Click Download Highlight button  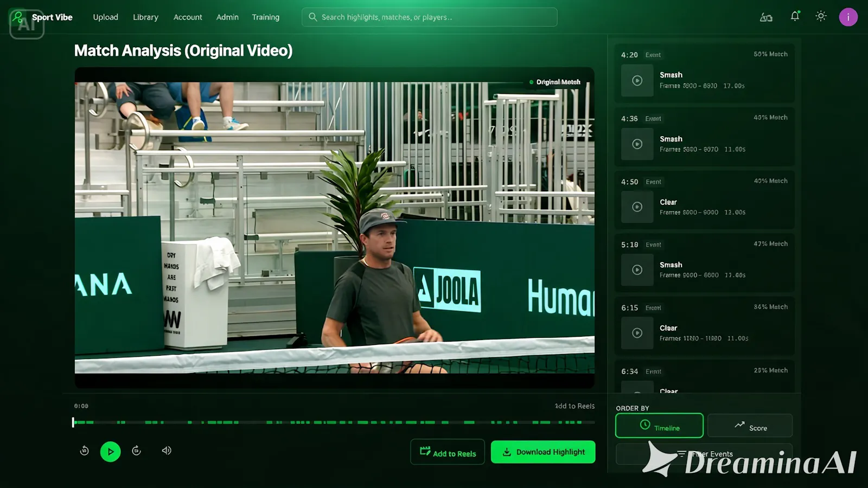(x=543, y=452)
